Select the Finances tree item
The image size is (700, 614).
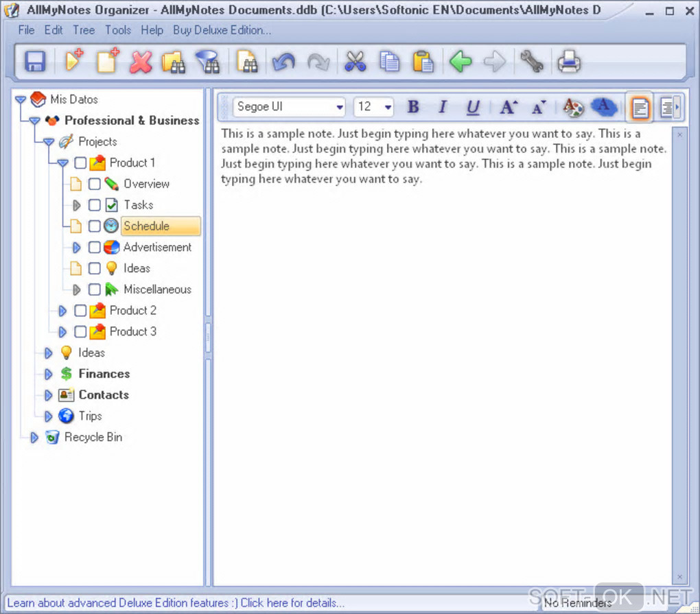(104, 374)
